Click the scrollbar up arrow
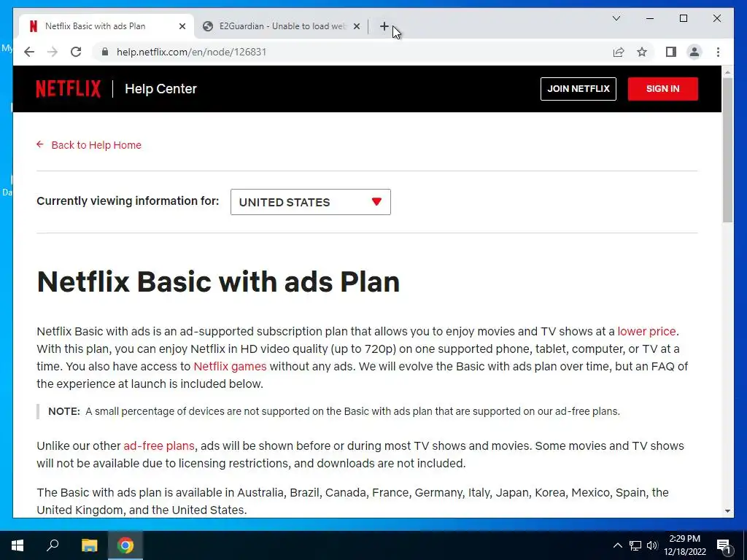Screen dimensions: 747x560 click(x=727, y=72)
